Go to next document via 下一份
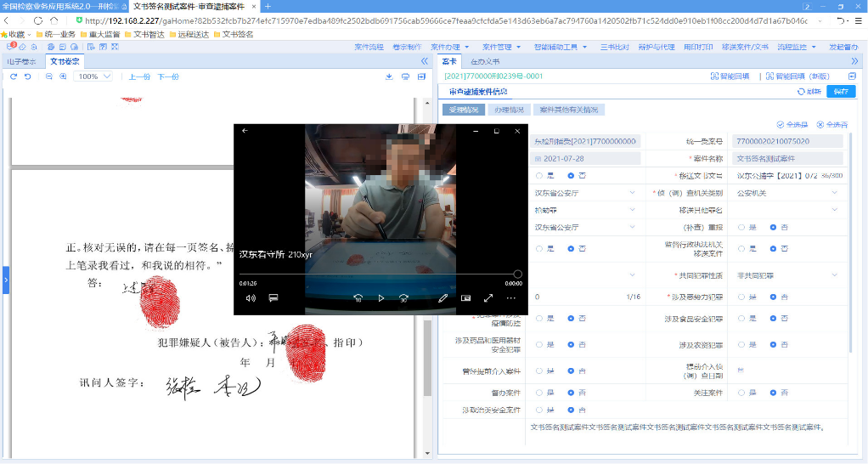The image size is (868, 464). pos(168,76)
